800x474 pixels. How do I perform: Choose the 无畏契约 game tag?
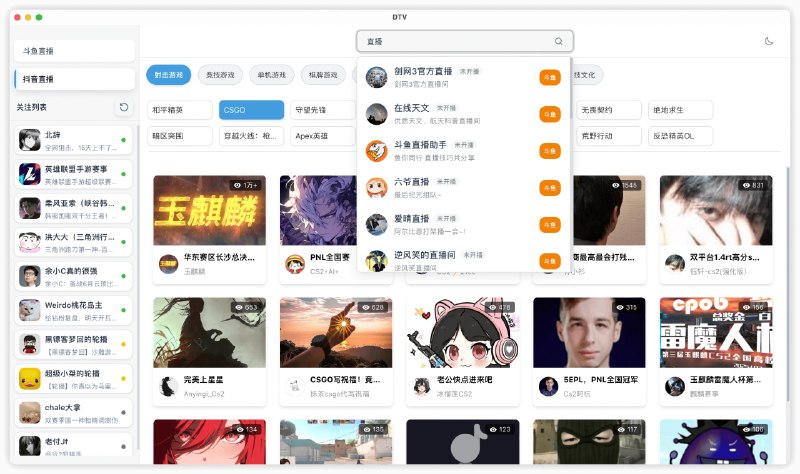click(609, 110)
